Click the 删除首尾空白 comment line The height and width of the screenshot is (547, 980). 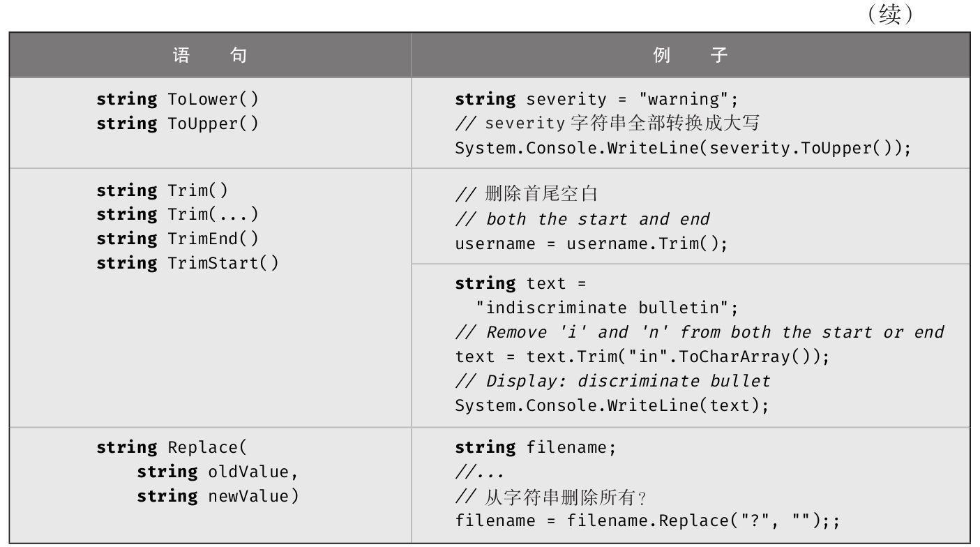[527, 194]
